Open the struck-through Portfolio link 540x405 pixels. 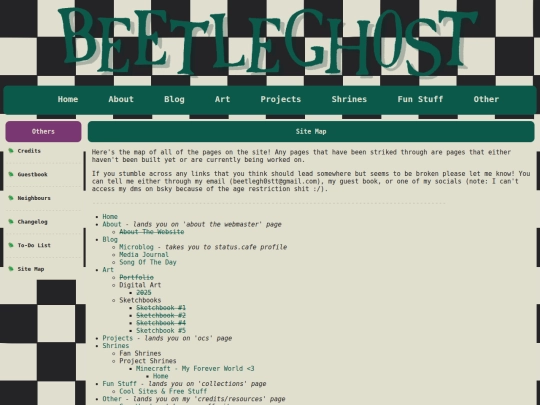[136, 277]
